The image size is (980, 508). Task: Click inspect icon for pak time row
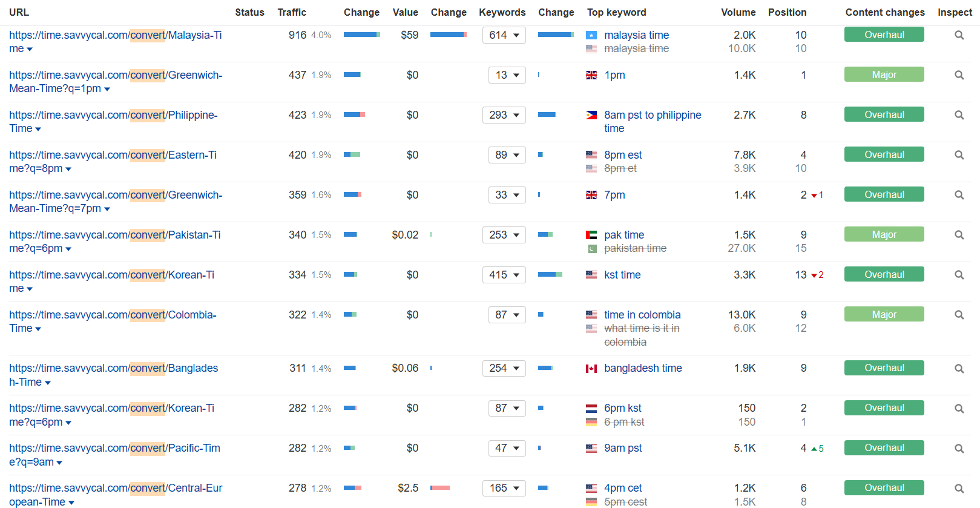959,235
